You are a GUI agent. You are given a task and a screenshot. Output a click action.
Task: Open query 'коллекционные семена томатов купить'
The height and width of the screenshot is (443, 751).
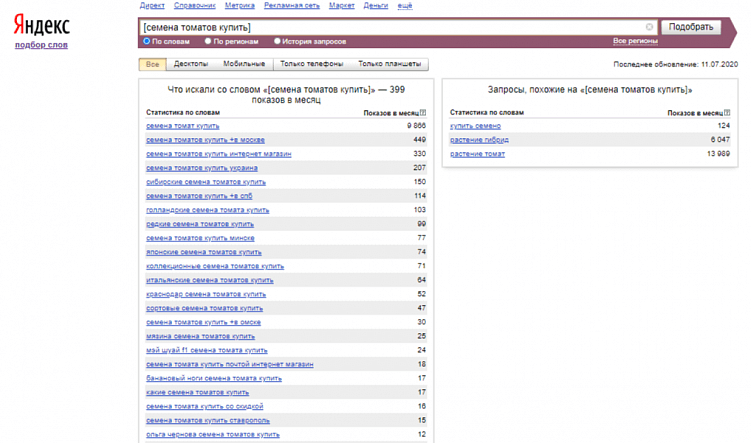coord(215,266)
